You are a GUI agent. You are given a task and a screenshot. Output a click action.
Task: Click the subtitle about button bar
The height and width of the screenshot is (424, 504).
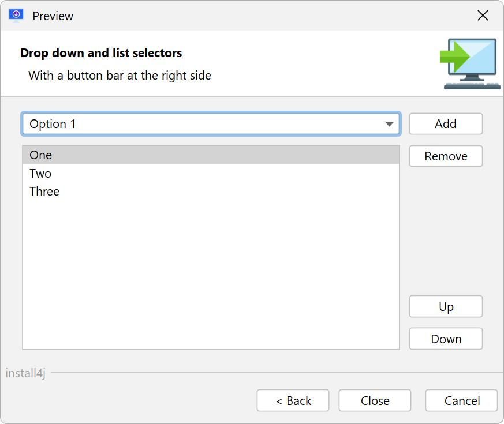click(x=120, y=76)
